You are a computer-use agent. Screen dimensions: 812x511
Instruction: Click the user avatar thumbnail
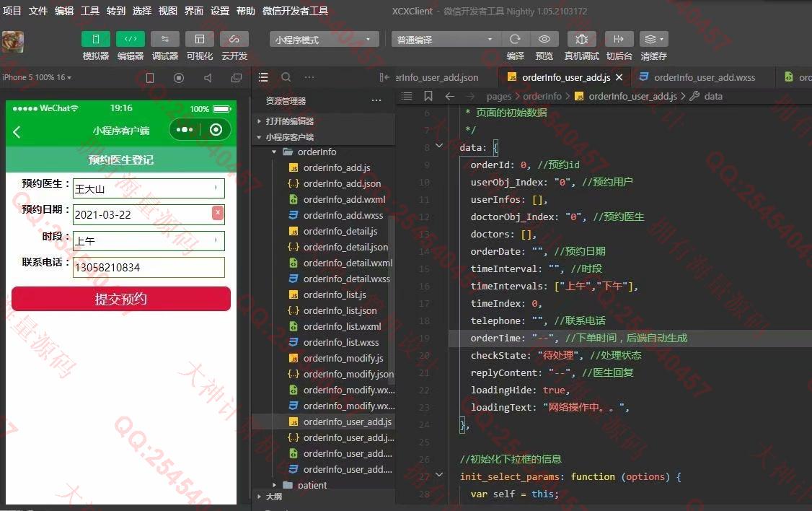pyautogui.click(x=13, y=42)
